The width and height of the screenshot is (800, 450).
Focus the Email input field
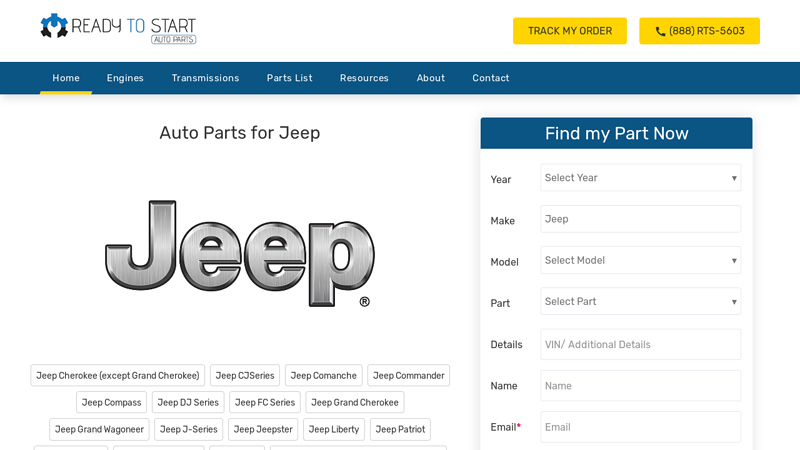pos(640,427)
